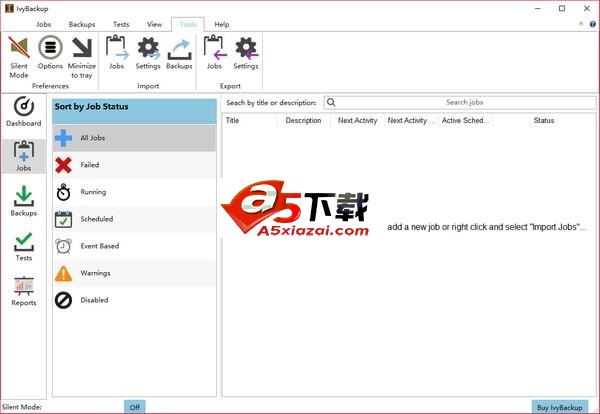Screen dimensions: 600x414
Task: Switch to the Tests ribbon tab
Action: pos(121,24)
